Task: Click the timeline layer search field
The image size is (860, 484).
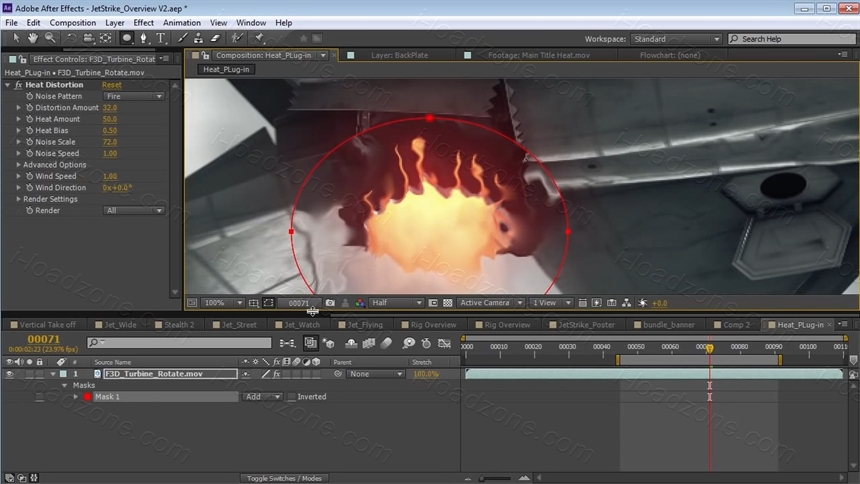Action: pyautogui.click(x=179, y=342)
